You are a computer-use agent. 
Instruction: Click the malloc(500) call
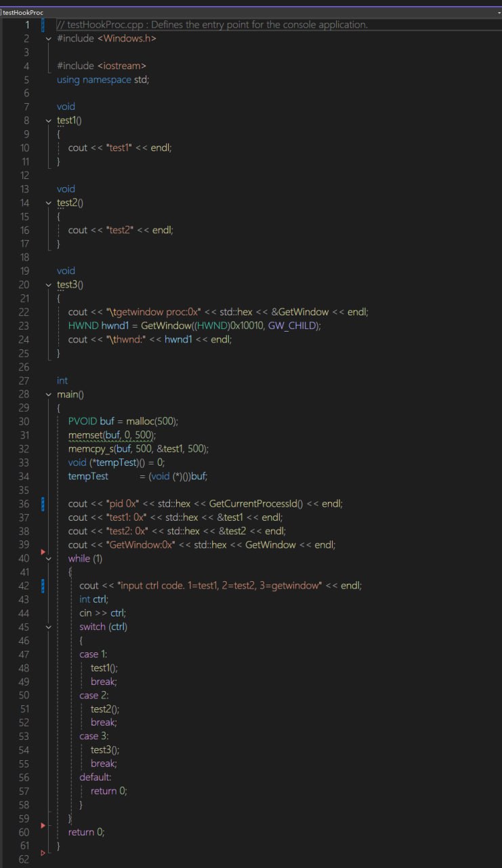click(x=152, y=422)
